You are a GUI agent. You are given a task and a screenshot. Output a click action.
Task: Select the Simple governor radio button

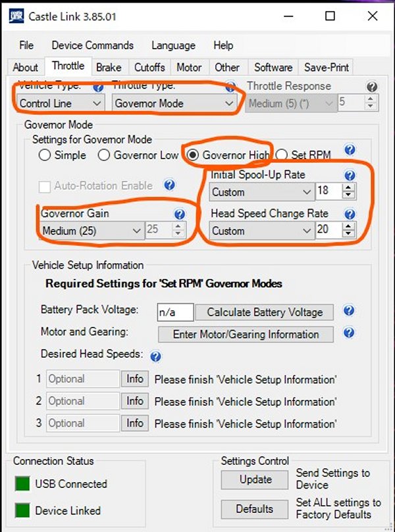[x=45, y=156]
